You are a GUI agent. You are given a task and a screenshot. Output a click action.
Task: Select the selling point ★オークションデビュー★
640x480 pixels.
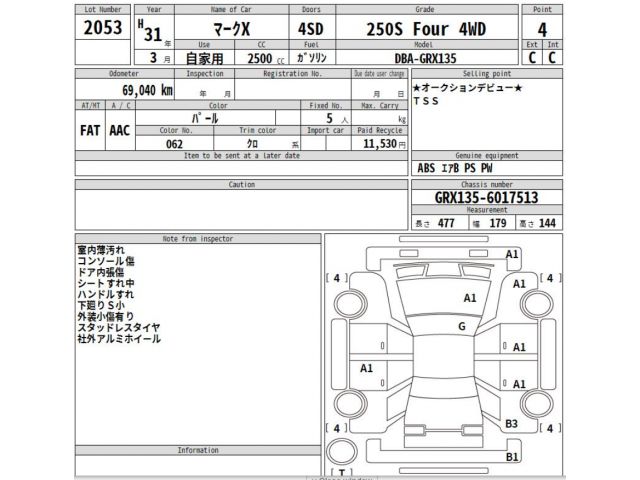point(467,88)
